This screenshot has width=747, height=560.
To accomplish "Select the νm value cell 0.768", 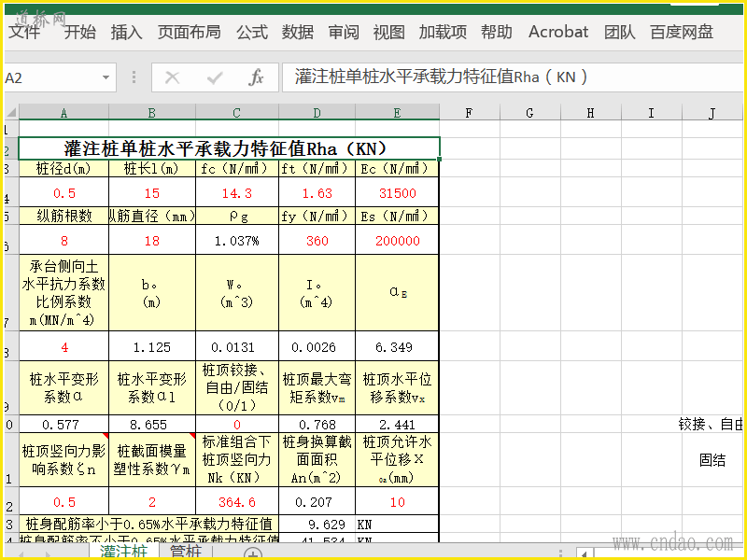I will [317, 424].
